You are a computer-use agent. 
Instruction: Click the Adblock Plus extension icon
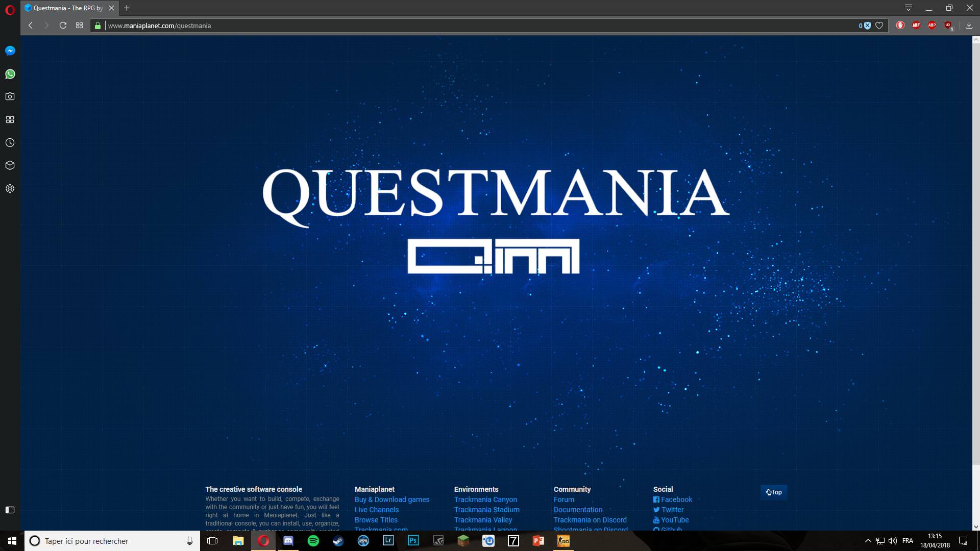coord(933,25)
